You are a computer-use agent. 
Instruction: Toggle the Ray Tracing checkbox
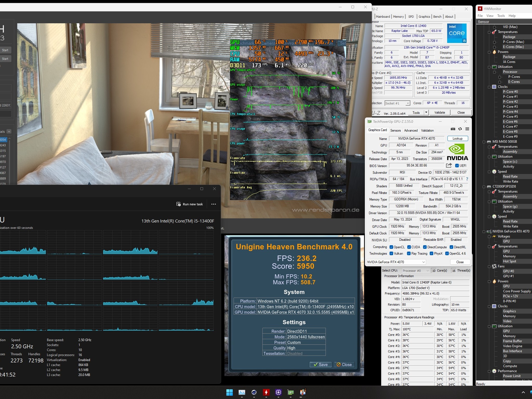coord(409,254)
